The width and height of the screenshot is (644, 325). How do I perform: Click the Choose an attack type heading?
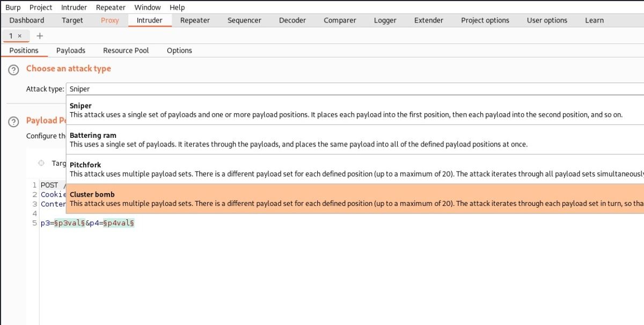(x=69, y=69)
